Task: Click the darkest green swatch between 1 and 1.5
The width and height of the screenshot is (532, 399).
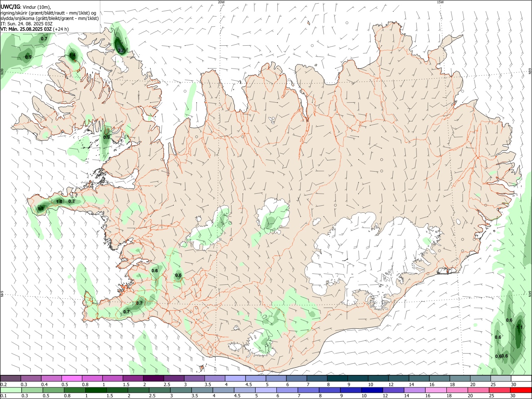Action: (96, 390)
